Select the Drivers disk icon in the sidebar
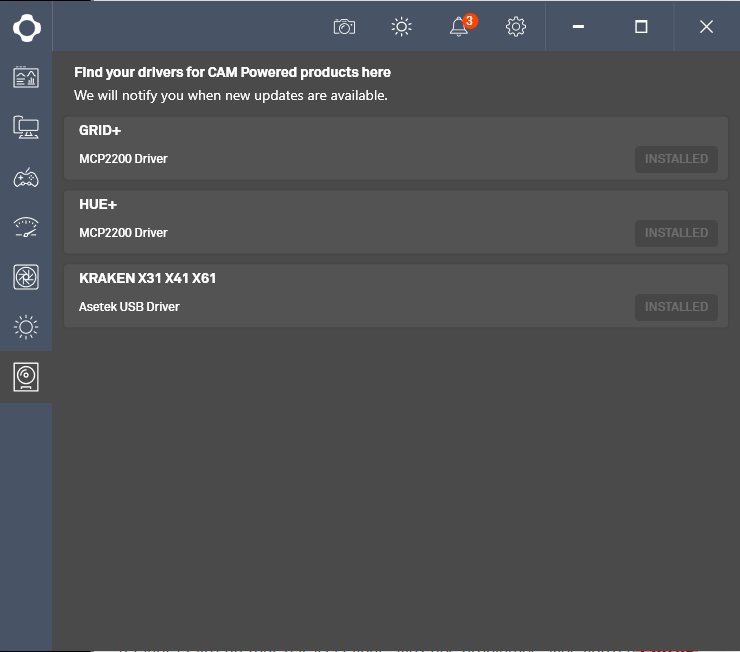This screenshot has width=740, height=652. 26,377
